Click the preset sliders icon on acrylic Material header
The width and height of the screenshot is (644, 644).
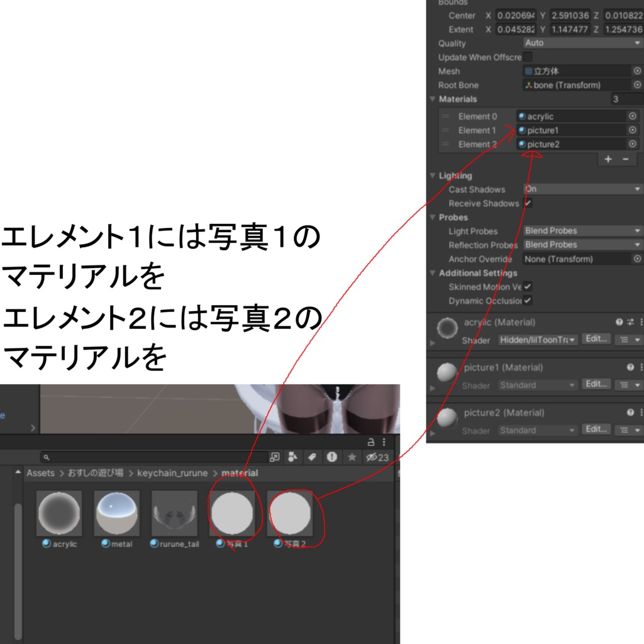point(630,322)
